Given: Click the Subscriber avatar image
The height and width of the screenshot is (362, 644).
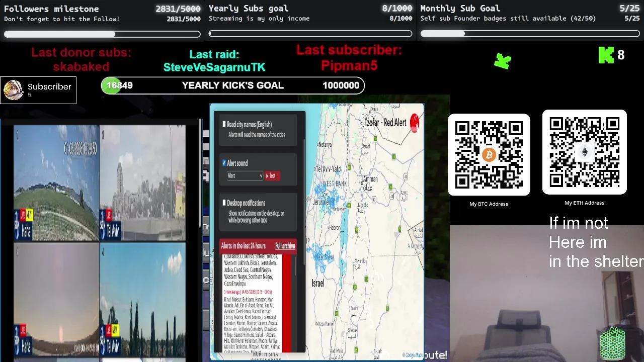Looking at the screenshot, I should click(13, 90).
